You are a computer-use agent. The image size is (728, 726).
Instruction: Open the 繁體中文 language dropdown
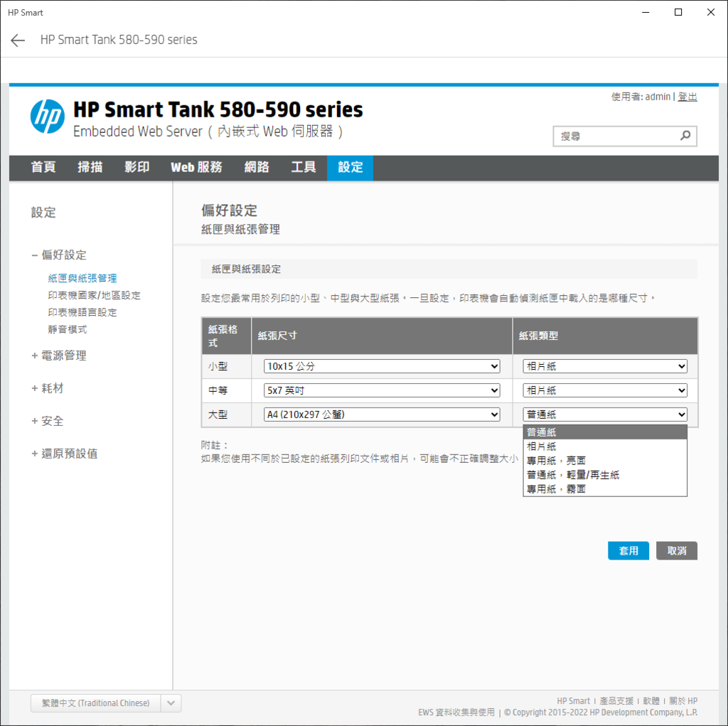pyautogui.click(x=106, y=703)
